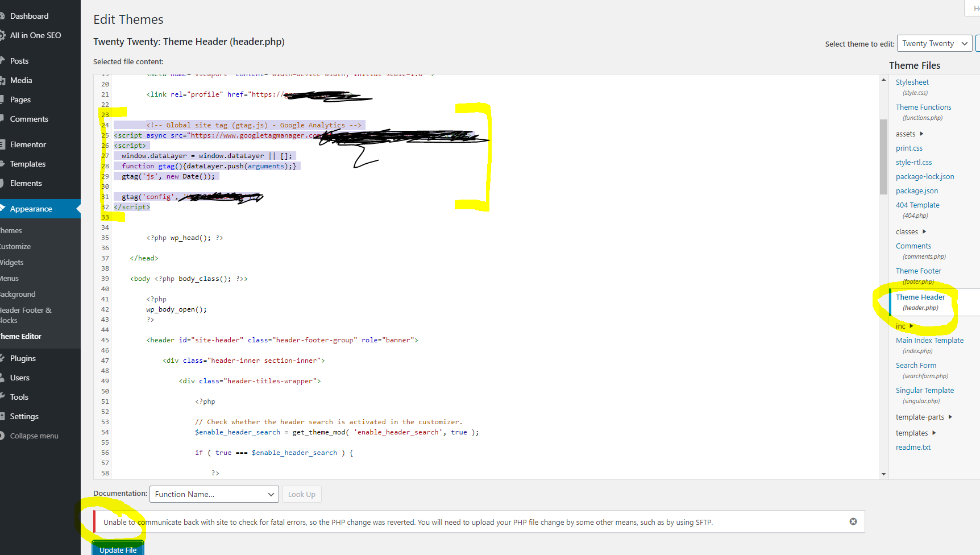Click the Elementor icon in sidebar
This screenshot has width=980, height=555.
(2, 144)
